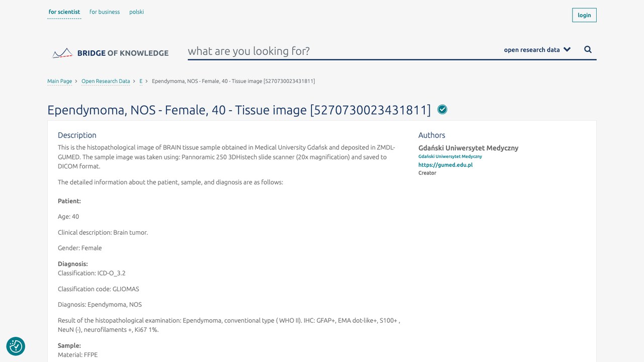Open the Open Research Data breadcrumb
The height and width of the screenshot is (362, 644).
click(x=106, y=81)
